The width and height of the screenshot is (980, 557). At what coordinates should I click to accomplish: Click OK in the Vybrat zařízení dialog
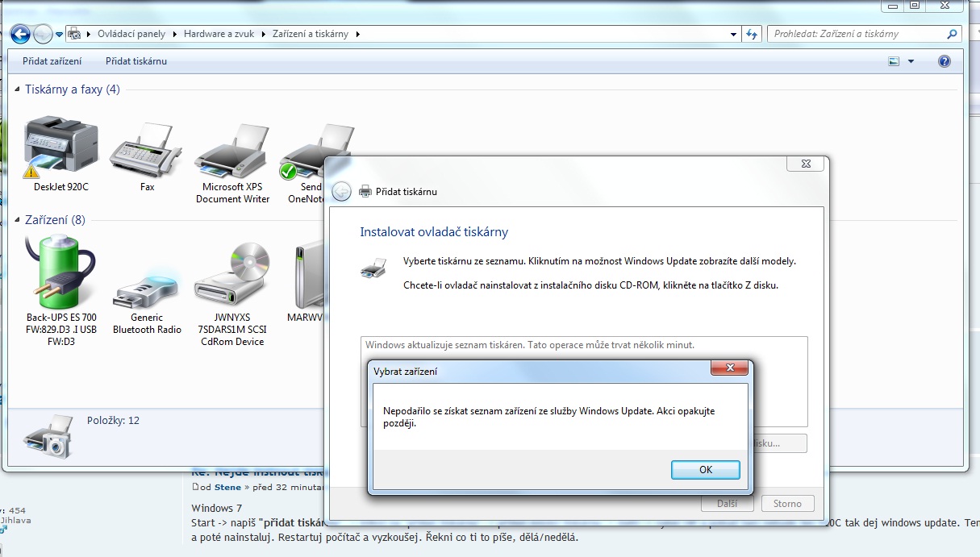click(706, 469)
